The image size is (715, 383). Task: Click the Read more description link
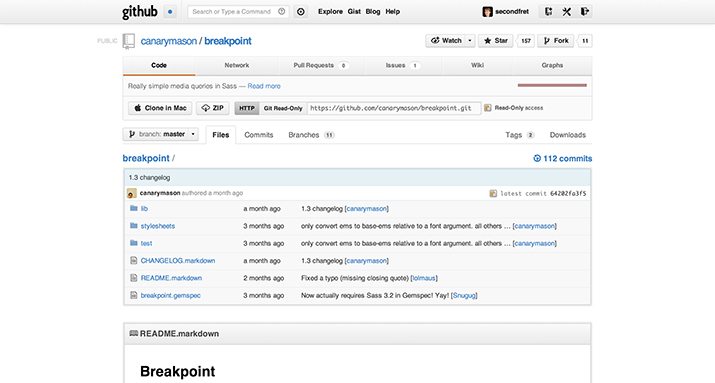click(x=264, y=86)
